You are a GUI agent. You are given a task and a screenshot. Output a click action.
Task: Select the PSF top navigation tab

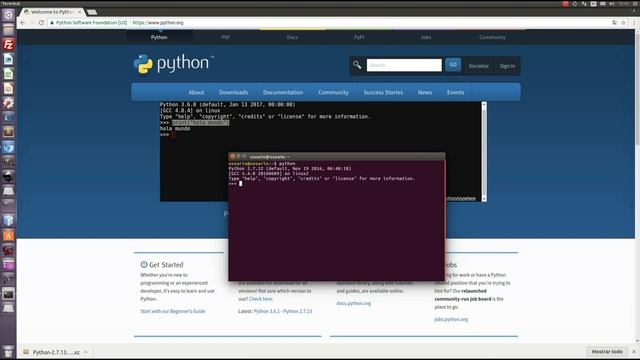point(226,37)
